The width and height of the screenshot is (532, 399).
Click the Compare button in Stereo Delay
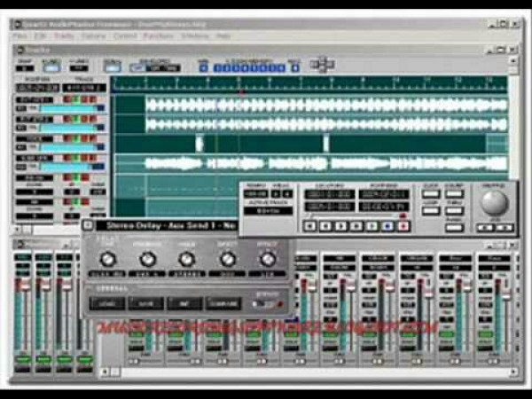coord(223,303)
